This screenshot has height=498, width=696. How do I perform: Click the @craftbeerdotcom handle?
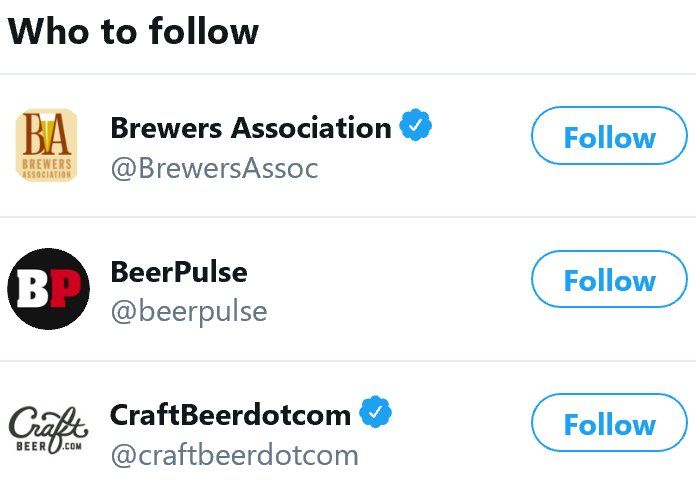coord(234,456)
